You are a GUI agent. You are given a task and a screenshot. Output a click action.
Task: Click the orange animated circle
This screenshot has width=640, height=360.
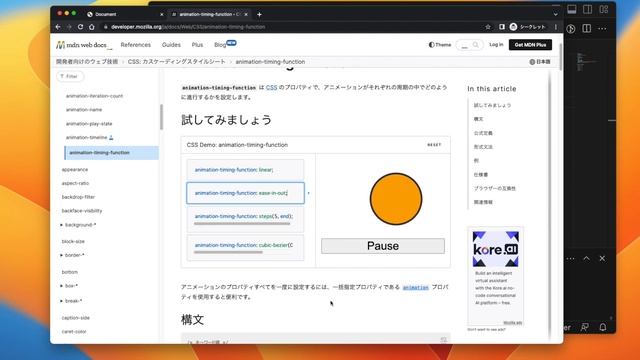coord(396,199)
